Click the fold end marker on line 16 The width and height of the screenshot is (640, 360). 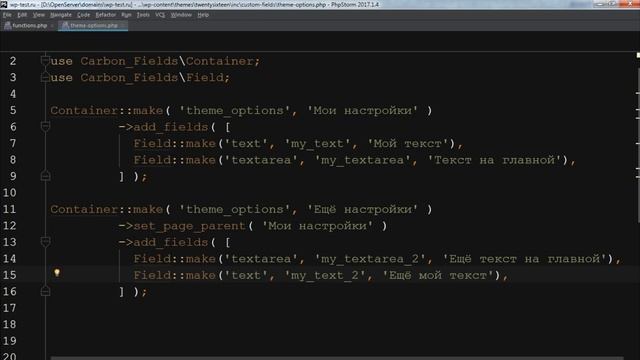[45, 291]
